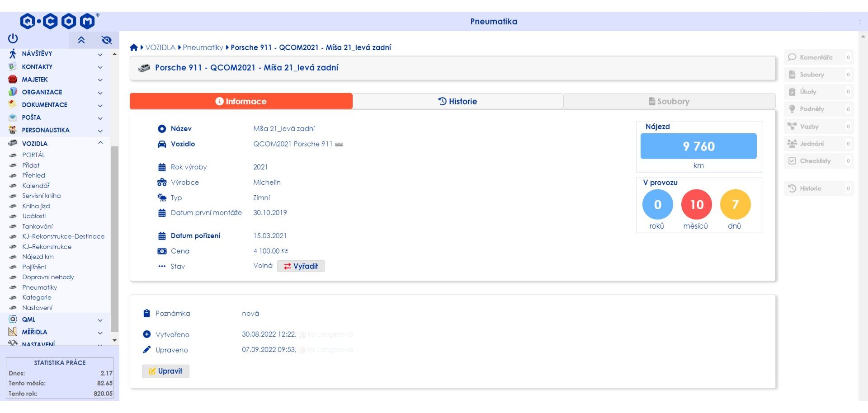The height and width of the screenshot is (413, 868).
Task: Open Nájezd km menu item
Action: point(38,257)
